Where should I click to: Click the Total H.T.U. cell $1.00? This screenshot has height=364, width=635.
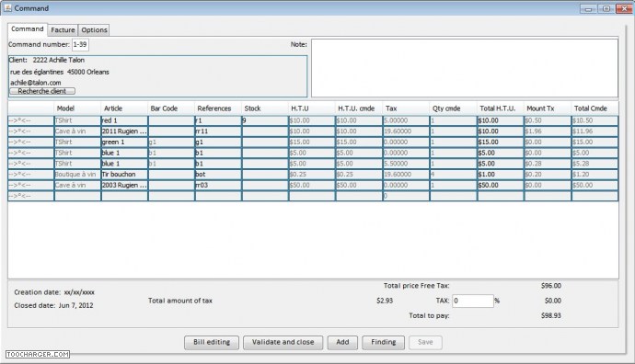coord(501,175)
